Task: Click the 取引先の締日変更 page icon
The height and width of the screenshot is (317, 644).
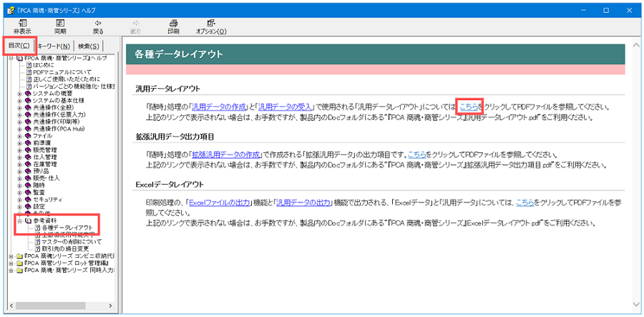Action: (x=38, y=249)
